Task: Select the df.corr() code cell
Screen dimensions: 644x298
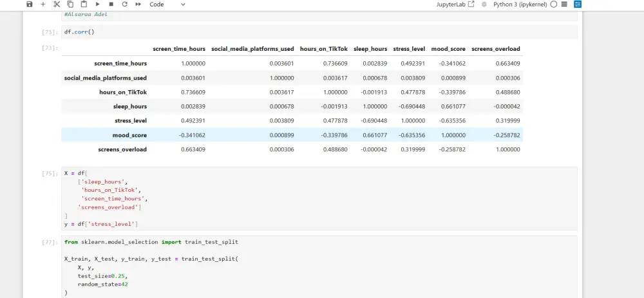Action: click(319, 32)
